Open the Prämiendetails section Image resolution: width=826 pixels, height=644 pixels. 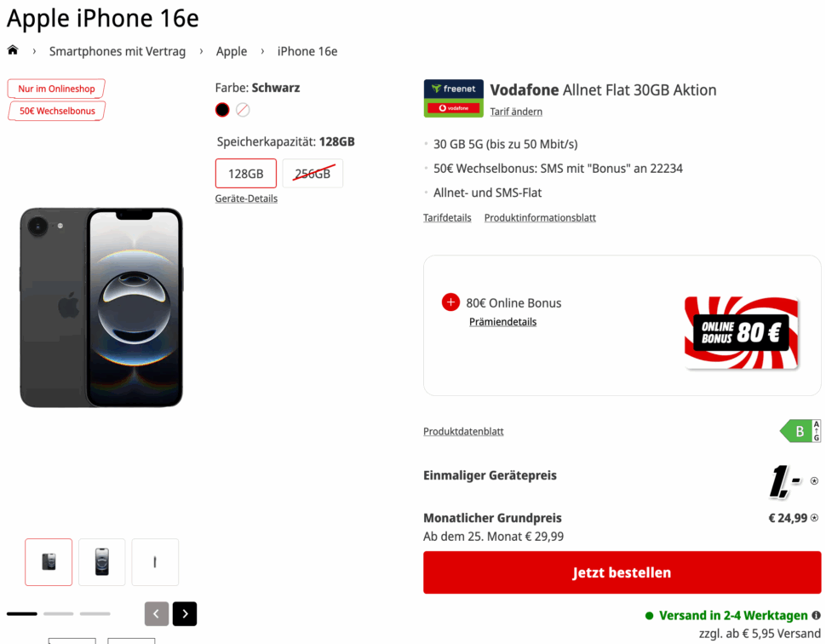click(502, 321)
